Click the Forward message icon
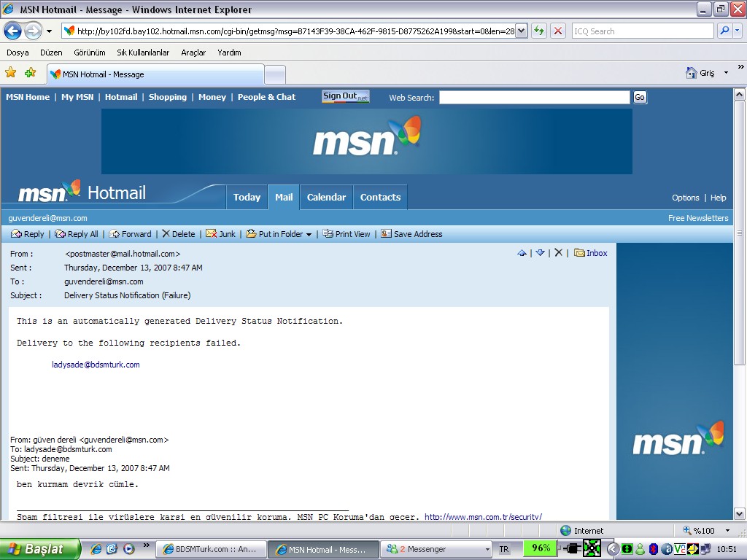 click(x=114, y=234)
